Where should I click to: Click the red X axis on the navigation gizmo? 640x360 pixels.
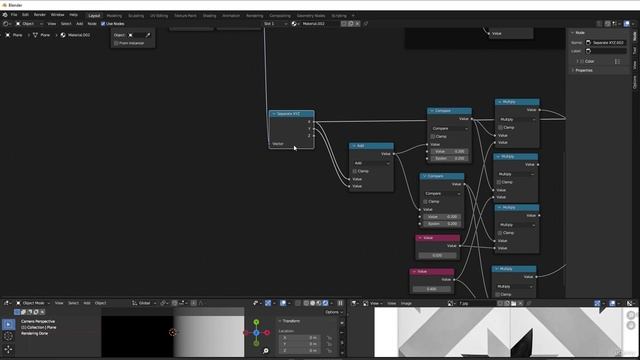267,333
